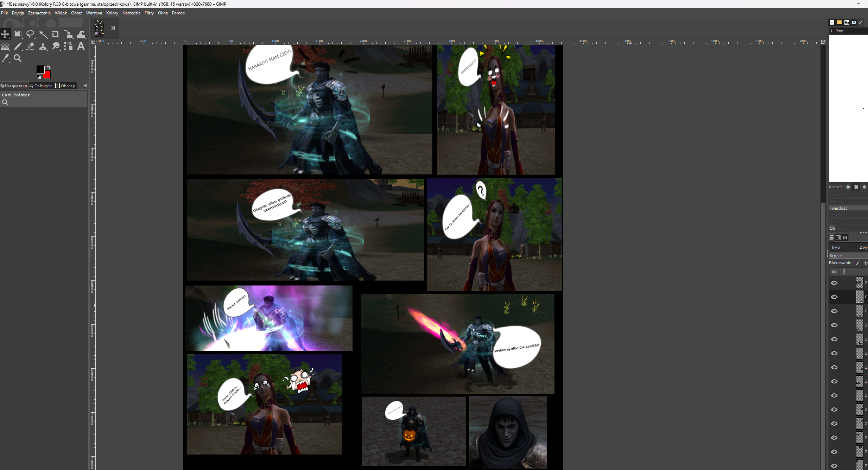Open the Filtry menu
This screenshot has height=470, width=868.
coord(149,13)
